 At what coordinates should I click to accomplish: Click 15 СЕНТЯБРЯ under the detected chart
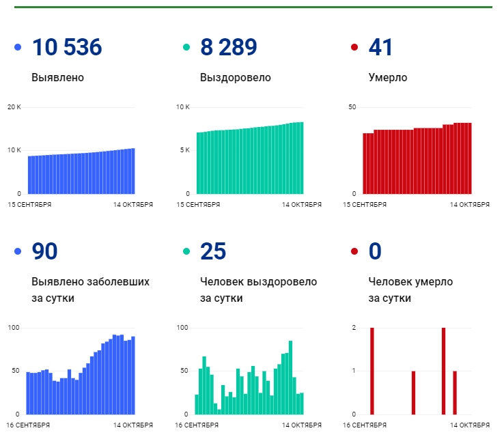pos(29,205)
